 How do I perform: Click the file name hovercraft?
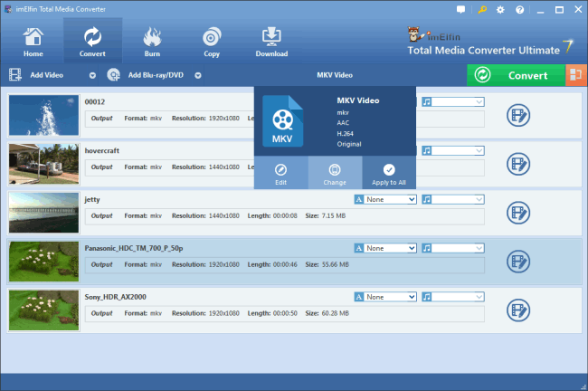point(101,150)
